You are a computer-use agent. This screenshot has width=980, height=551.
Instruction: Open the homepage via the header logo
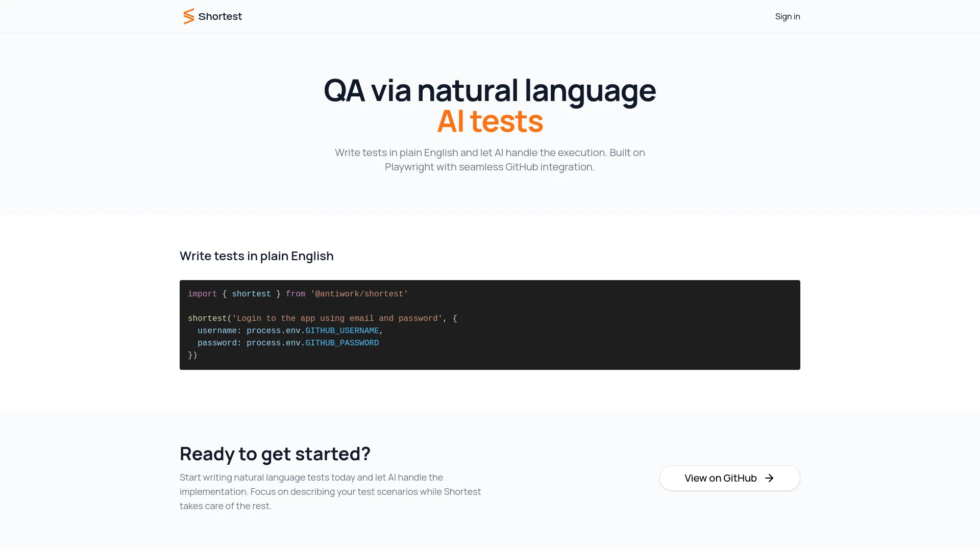tap(212, 16)
